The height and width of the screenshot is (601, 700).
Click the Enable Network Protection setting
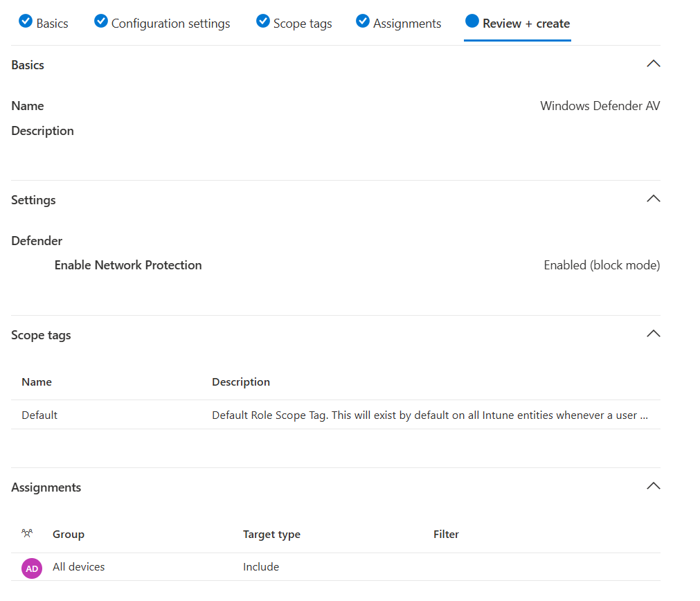pyautogui.click(x=128, y=265)
